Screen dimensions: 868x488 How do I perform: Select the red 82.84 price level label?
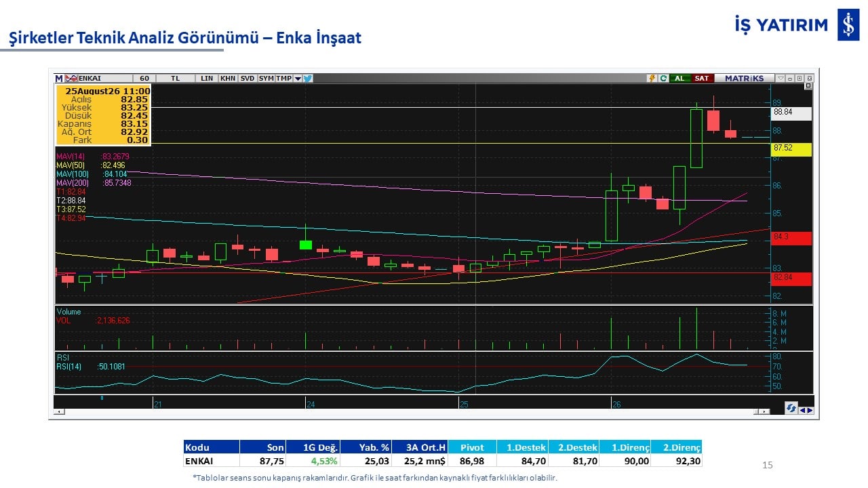click(792, 279)
